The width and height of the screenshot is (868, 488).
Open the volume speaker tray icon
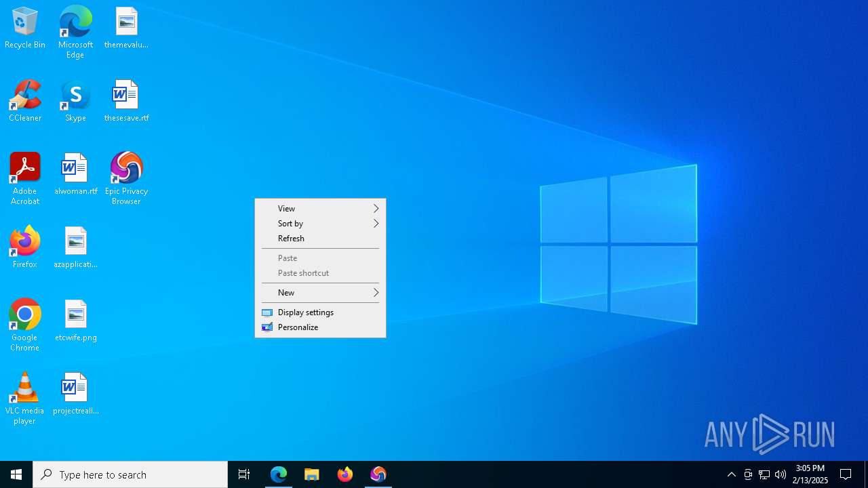(x=781, y=474)
